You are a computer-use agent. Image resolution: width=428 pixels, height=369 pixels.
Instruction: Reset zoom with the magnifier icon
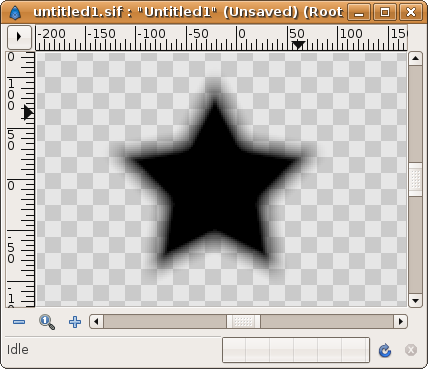pyautogui.click(x=47, y=322)
